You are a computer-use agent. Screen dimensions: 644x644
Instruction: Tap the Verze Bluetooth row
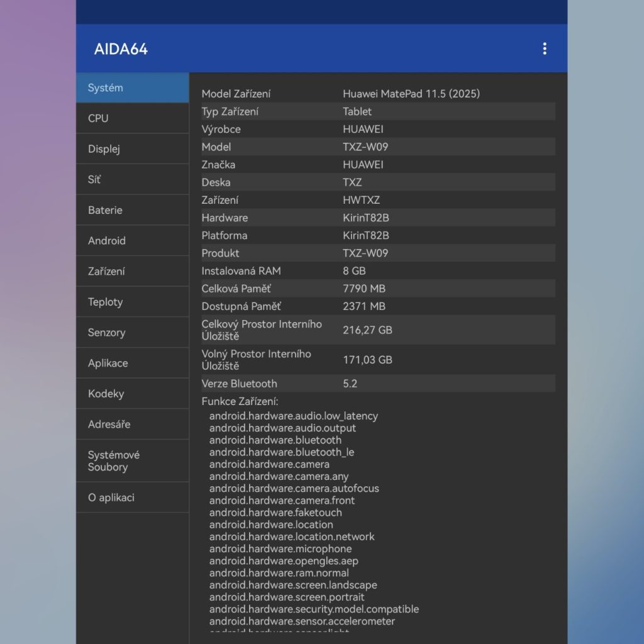377,384
